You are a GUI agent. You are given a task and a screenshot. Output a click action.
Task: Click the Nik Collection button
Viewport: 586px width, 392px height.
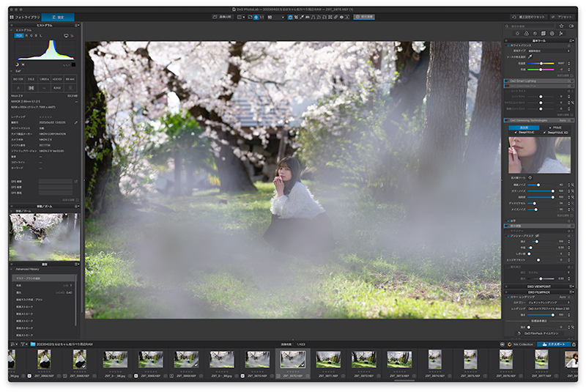(520, 344)
